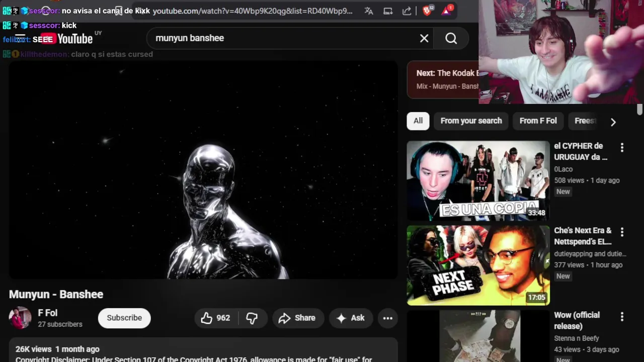The height and width of the screenshot is (362, 644).
Task: Click the Mix - Munyun - Banshee subtitle
Action: pos(447,86)
